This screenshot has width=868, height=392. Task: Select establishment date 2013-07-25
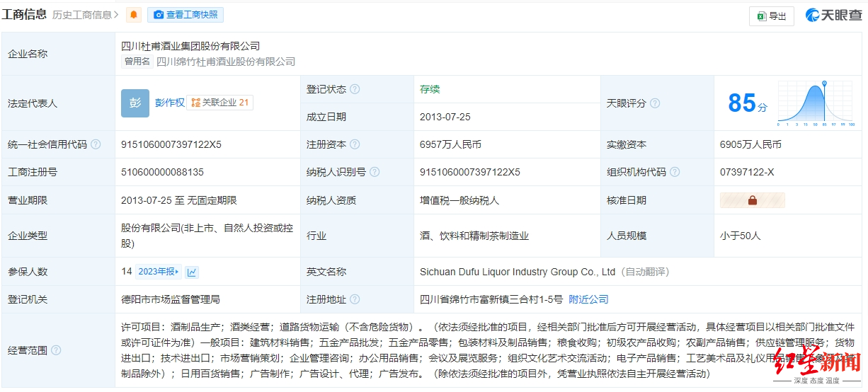(x=445, y=117)
